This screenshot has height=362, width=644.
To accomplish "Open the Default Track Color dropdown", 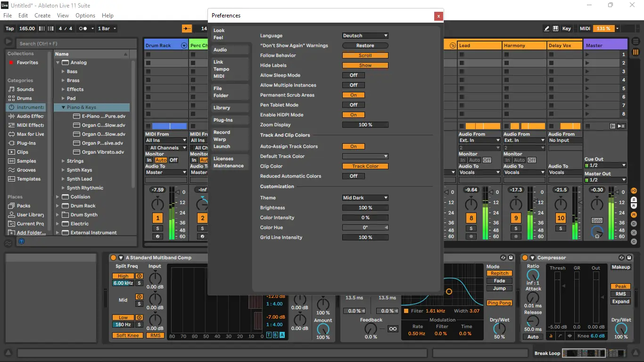I will (x=365, y=156).
